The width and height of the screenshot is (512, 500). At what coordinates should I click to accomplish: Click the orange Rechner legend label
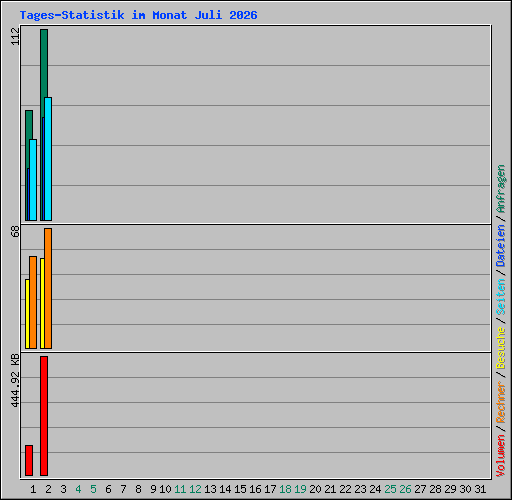[x=501, y=402]
